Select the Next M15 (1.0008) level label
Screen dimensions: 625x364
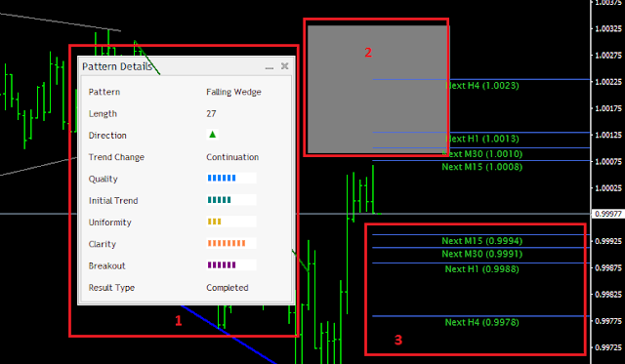pos(481,167)
